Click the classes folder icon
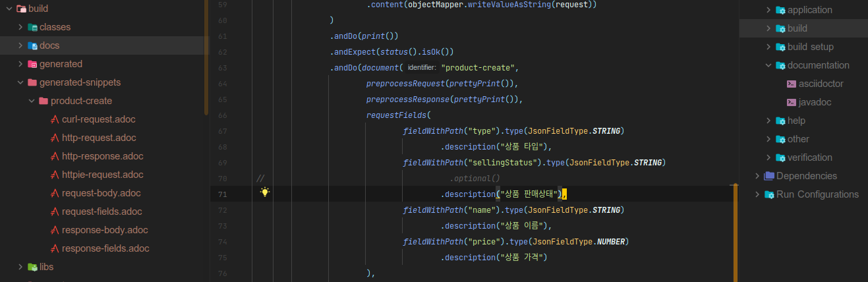The height and width of the screenshot is (282, 868). pos(32,27)
